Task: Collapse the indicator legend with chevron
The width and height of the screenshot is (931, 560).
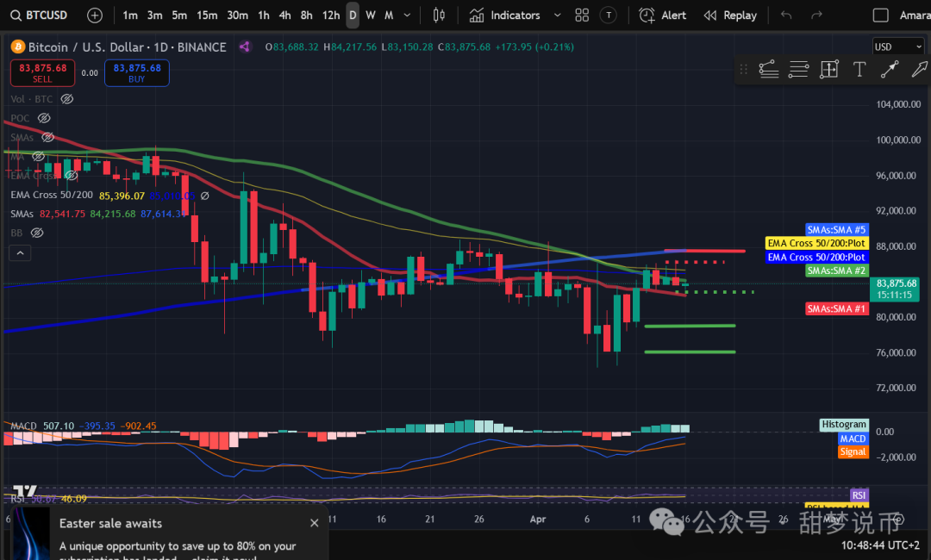Action: [19, 252]
